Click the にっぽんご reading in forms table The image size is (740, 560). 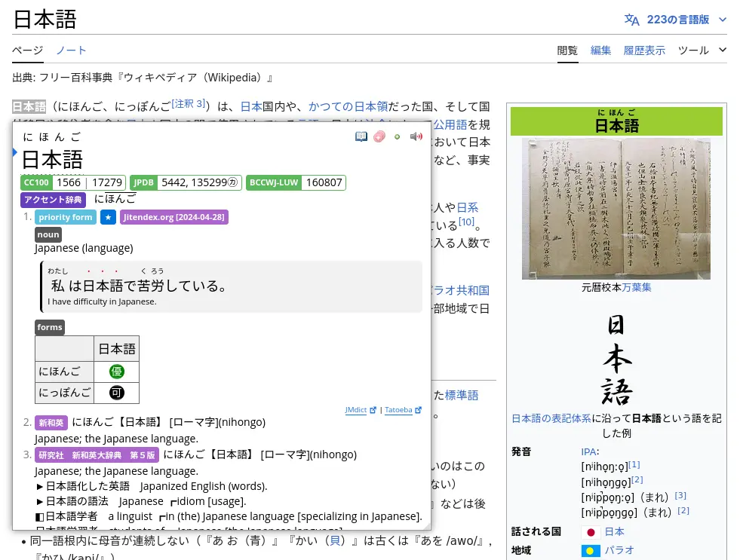pos(65,393)
